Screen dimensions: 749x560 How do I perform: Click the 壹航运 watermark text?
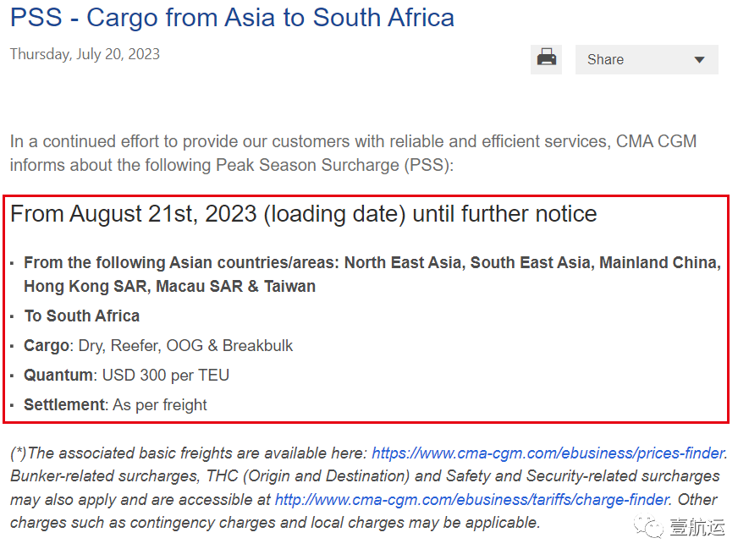pos(697,527)
